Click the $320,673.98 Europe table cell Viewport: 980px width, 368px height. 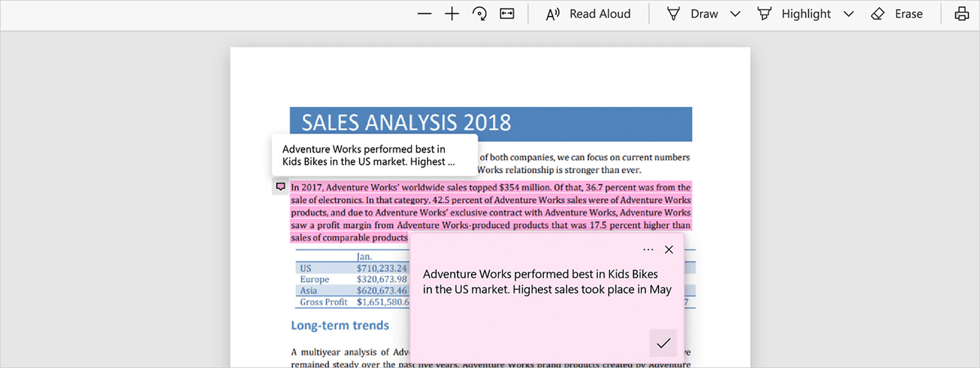[x=382, y=279]
